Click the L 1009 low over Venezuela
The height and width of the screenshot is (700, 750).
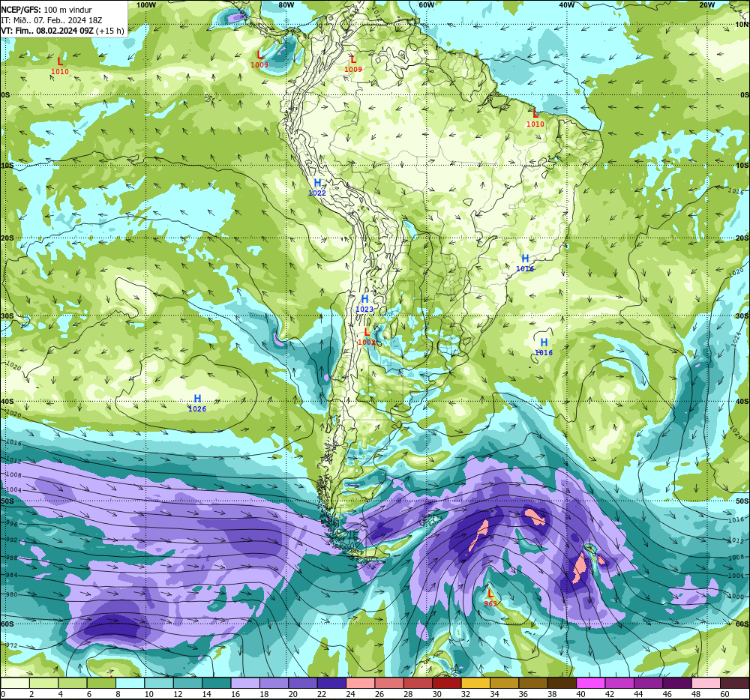tap(353, 64)
